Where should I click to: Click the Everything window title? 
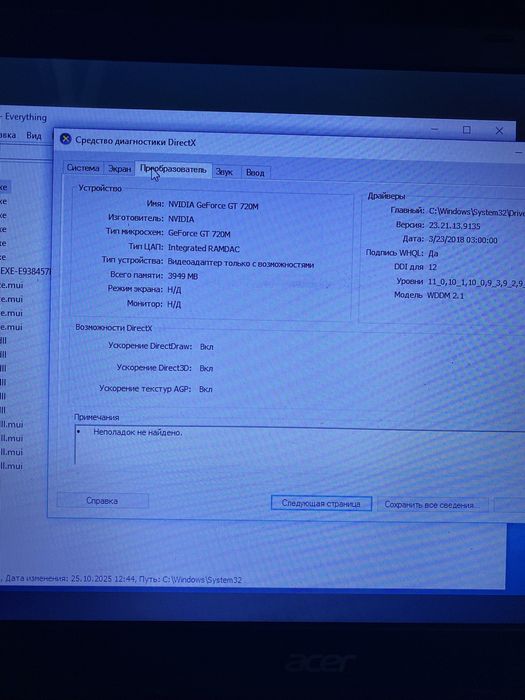[25, 117]
